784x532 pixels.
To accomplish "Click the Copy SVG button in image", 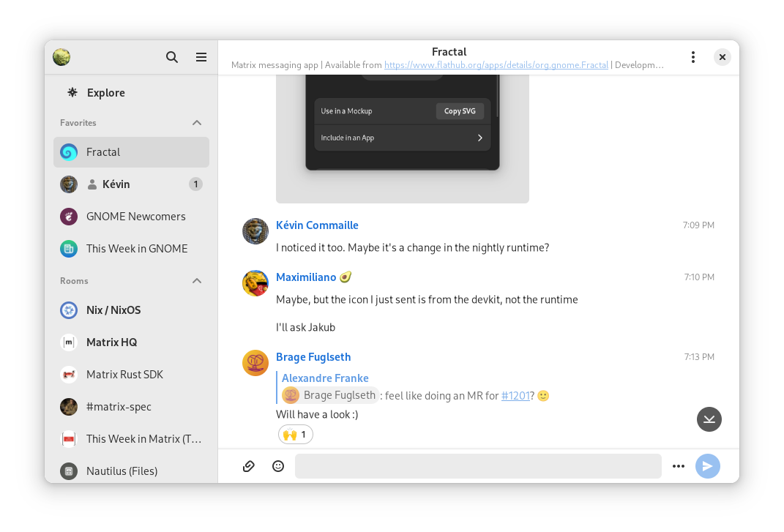I will point(460,111).
